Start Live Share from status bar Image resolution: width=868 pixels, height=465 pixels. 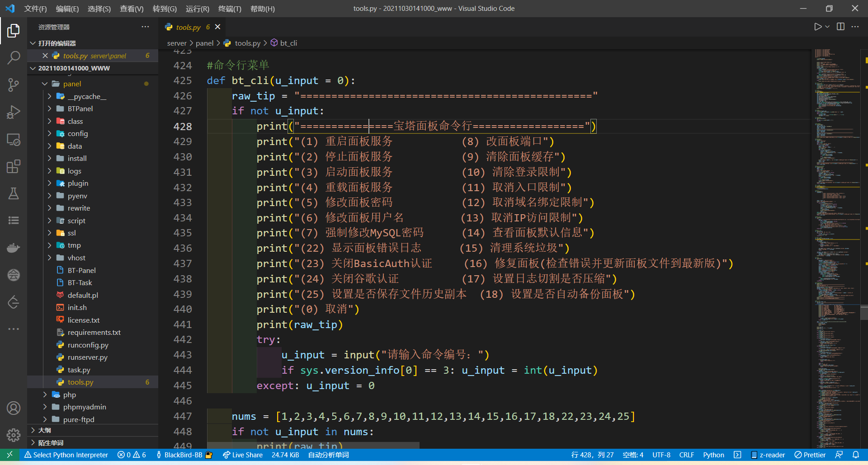pos(243,455)
